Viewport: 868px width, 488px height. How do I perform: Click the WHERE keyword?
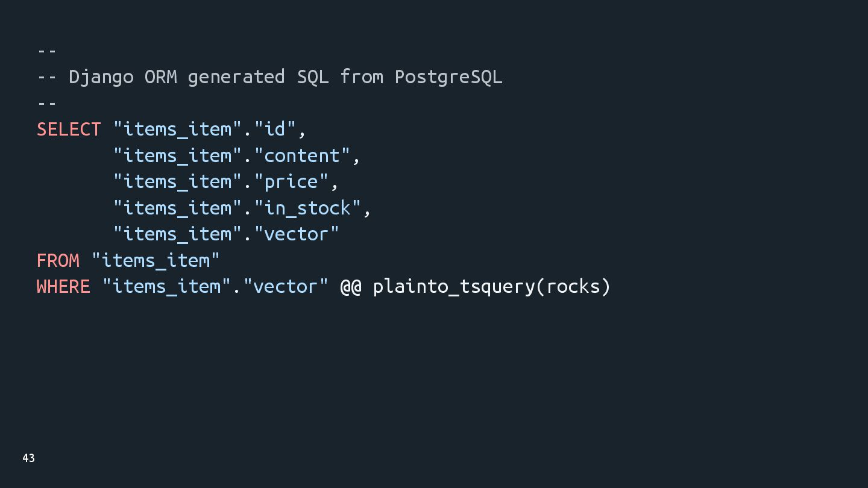pyautogui.click(x=63, y=286)
